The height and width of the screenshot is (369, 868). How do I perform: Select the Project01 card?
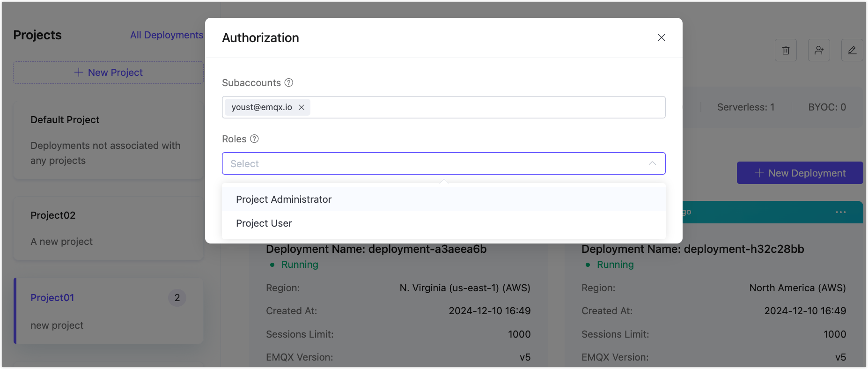pos(108,311)
